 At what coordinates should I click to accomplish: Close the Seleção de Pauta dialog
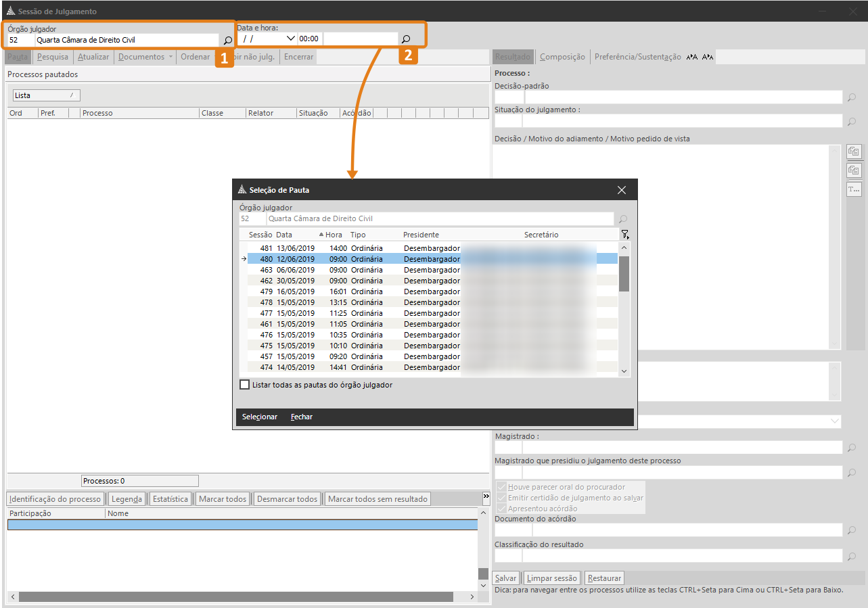click(x=622, y=190)
